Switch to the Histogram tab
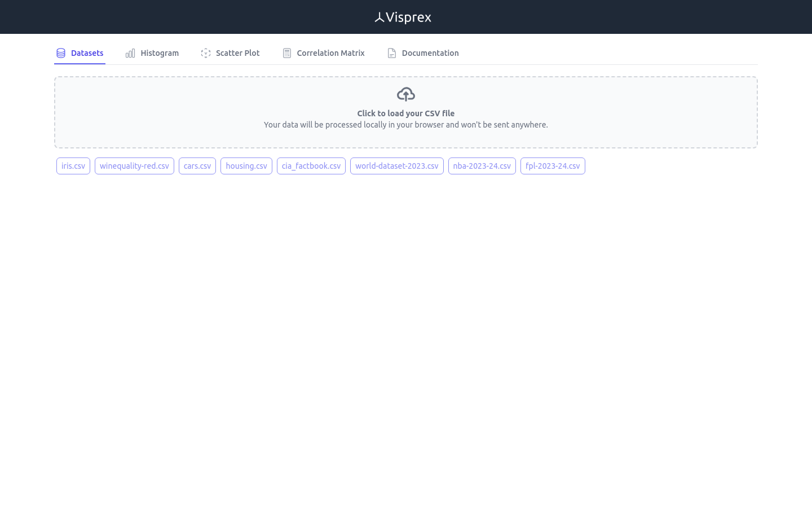Image resolution: width=812 pixels, height=508 pixels. click(160, 52)
